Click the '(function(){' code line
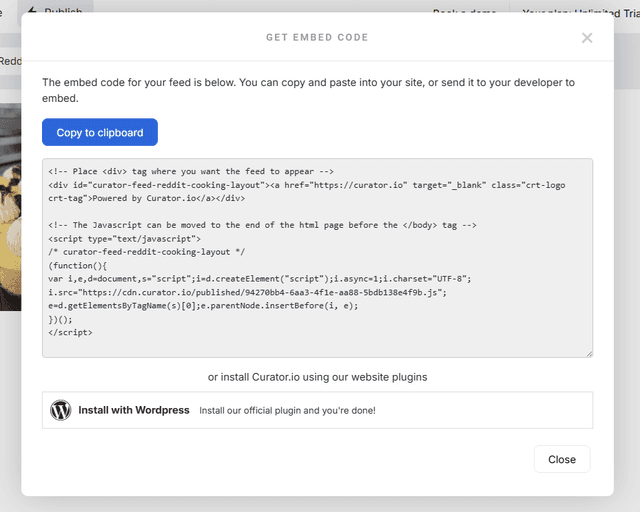Screen dimensions: 640x512 (78, 265)
